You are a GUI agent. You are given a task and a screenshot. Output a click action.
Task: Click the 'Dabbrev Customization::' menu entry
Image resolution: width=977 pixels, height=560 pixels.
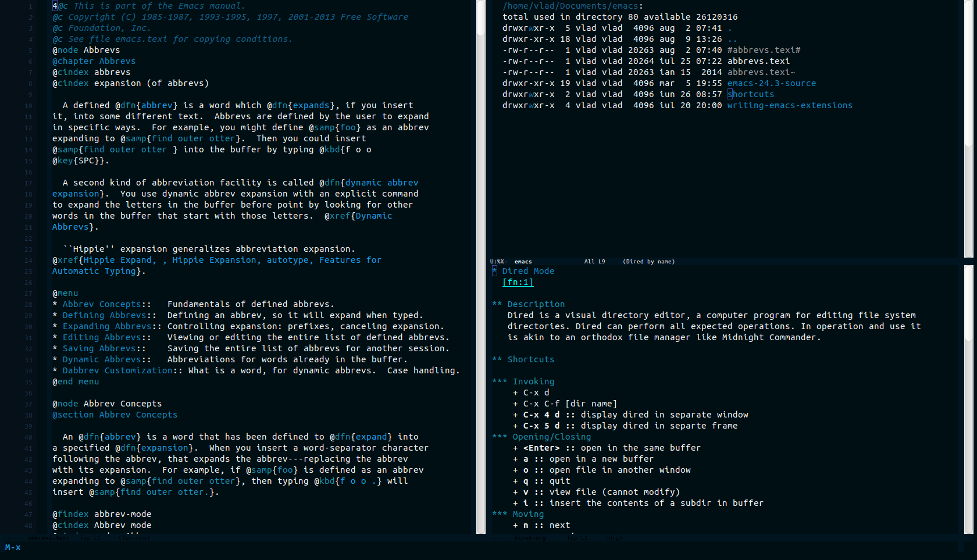122,370
